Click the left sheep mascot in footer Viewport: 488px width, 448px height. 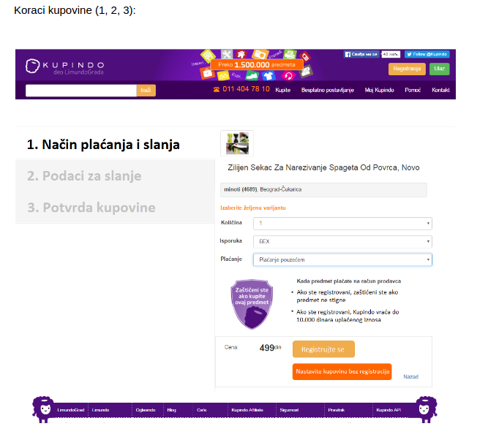tap(43, 409)
